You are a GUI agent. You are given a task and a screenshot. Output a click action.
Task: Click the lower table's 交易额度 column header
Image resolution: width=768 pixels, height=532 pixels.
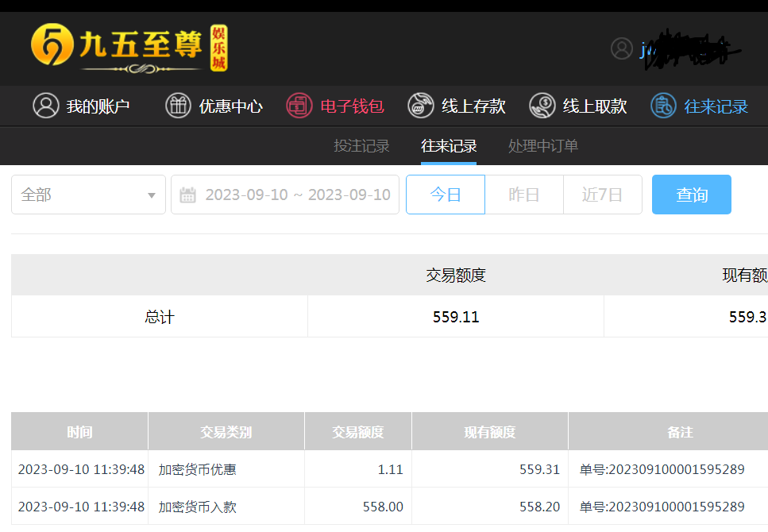[x=358, y=432]
